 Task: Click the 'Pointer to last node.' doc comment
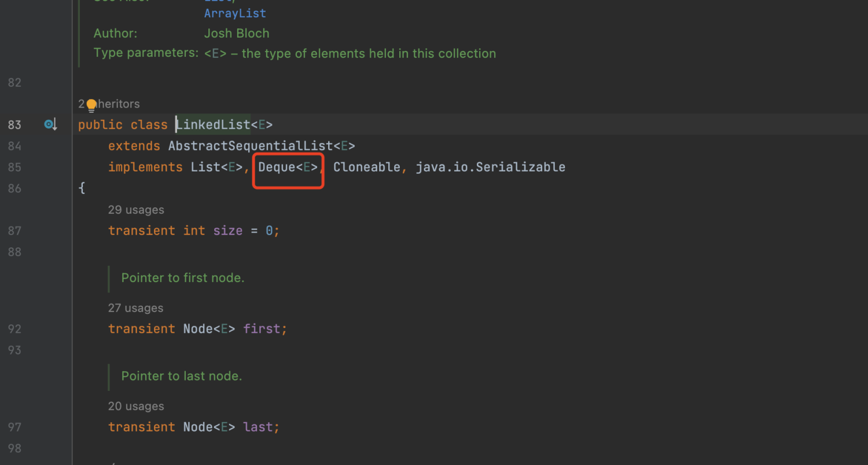(x=182, y=376)
